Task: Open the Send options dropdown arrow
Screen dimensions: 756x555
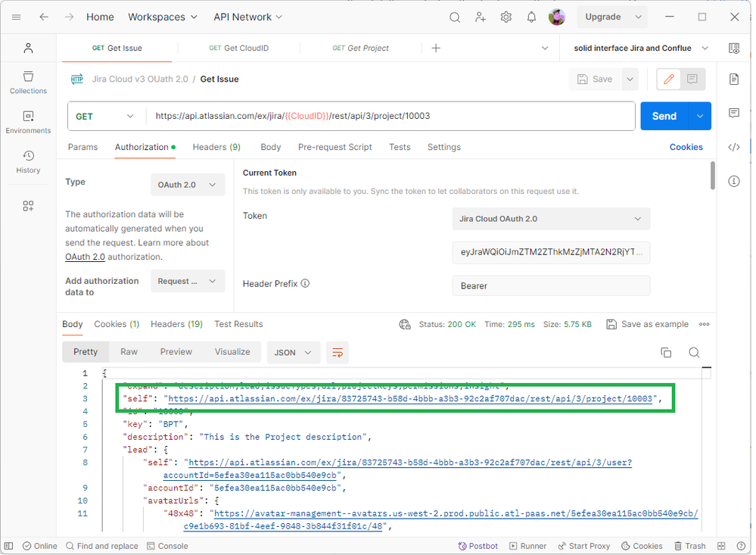Action: point(699,117)
